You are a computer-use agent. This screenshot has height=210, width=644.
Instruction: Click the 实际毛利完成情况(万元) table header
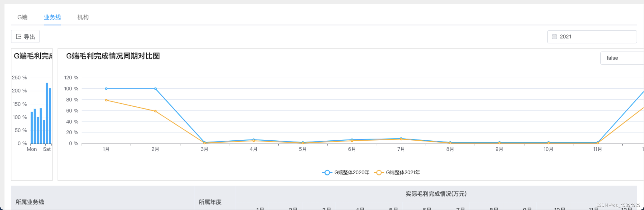tap(436, 193)
